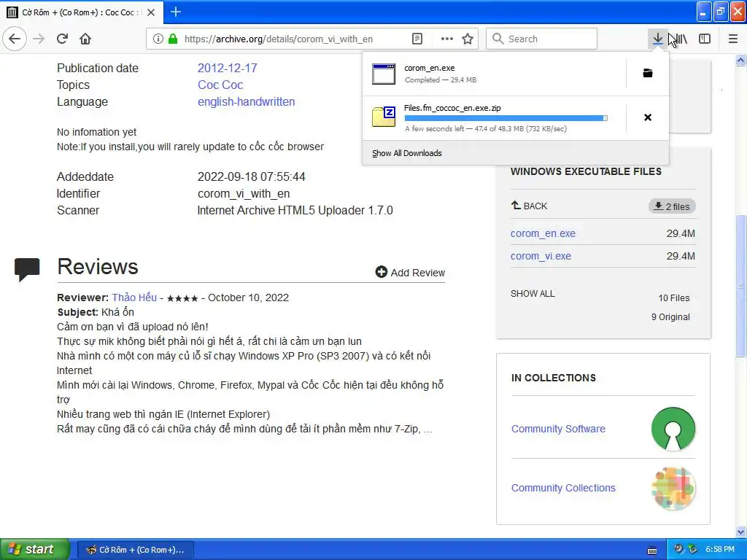Show site information icon in address bar

point(158,39)
